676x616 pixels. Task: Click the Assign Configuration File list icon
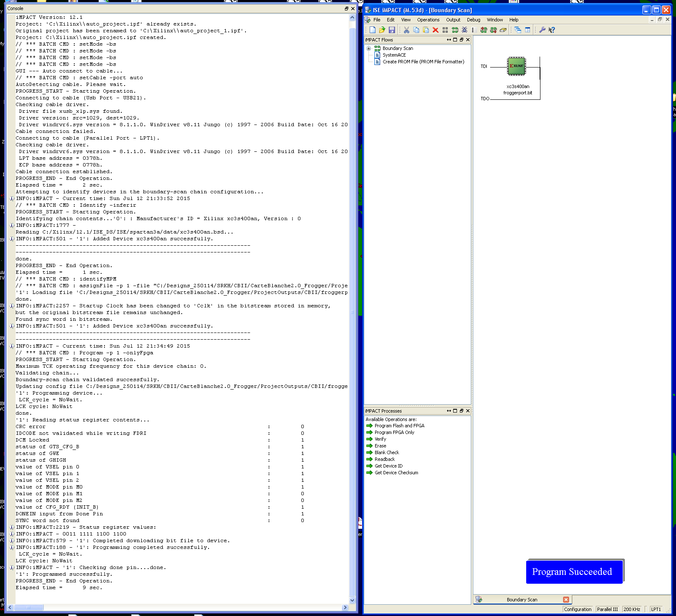pos(473,30)
